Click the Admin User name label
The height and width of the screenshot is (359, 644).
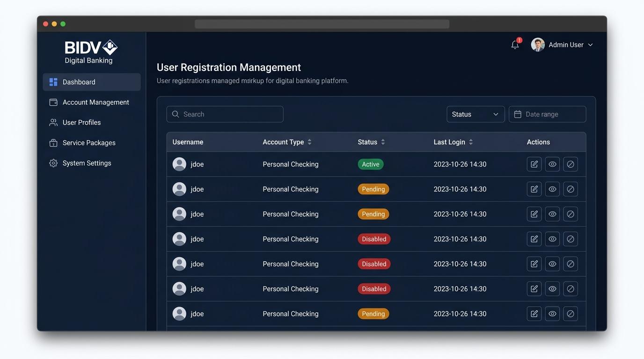[x=566, y=45]
